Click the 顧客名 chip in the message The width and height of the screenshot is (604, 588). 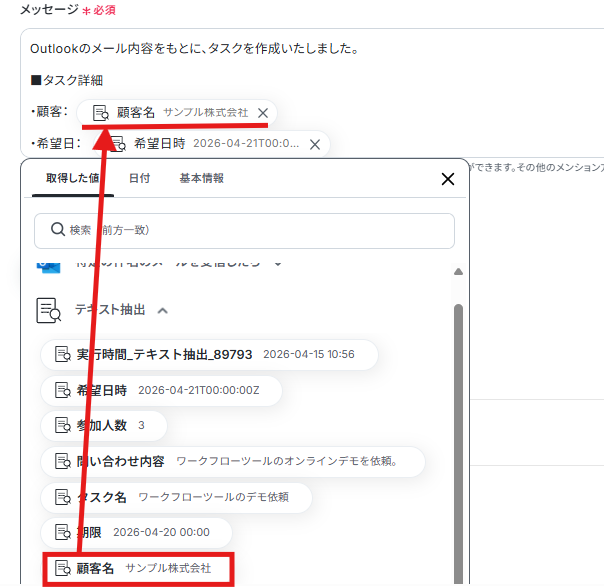177,113
